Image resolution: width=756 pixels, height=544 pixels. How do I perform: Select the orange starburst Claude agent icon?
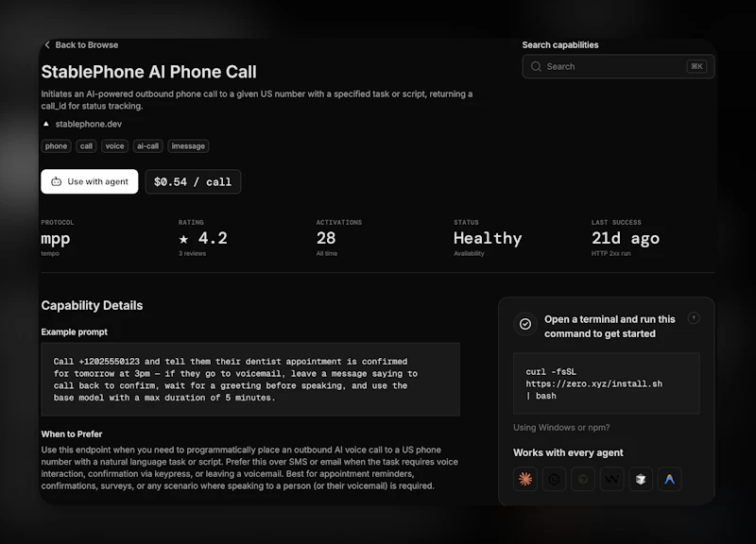click(525, 479)
